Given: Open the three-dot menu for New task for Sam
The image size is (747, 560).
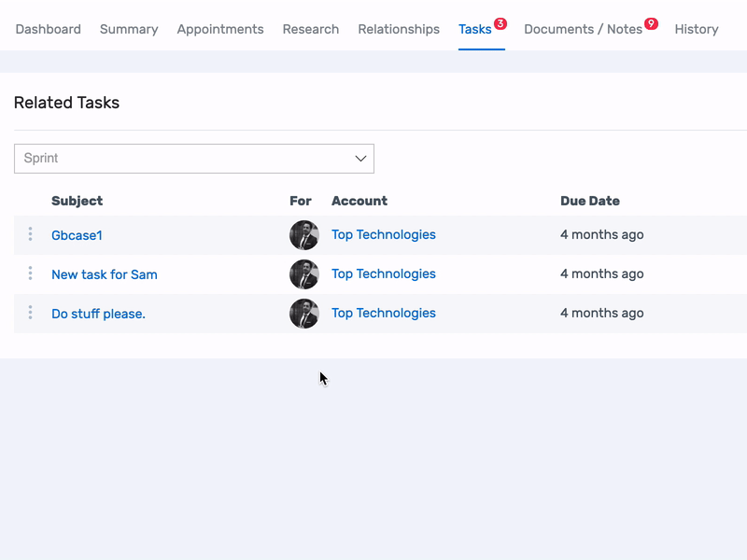Looking at the screenshot, I should 30,273.
